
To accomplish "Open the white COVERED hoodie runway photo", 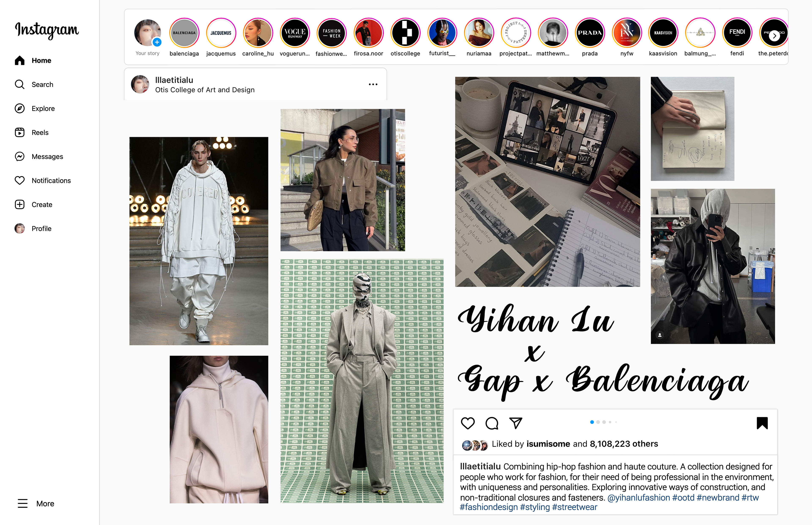I will click(199, 241).
